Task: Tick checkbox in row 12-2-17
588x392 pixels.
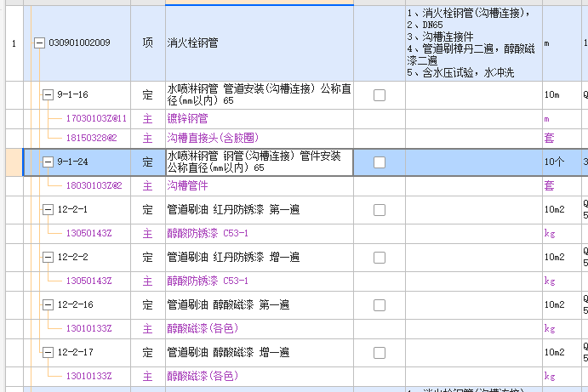Action: [380, 353]
